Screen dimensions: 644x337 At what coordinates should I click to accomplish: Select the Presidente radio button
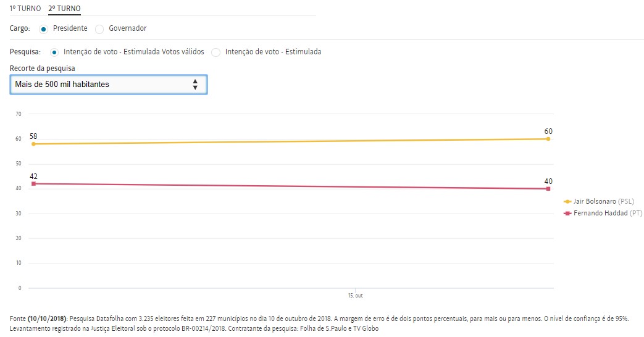point(43,29)
